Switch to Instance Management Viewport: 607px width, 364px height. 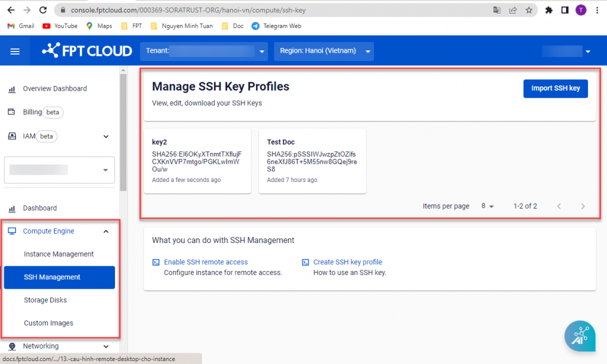point(59,254)
